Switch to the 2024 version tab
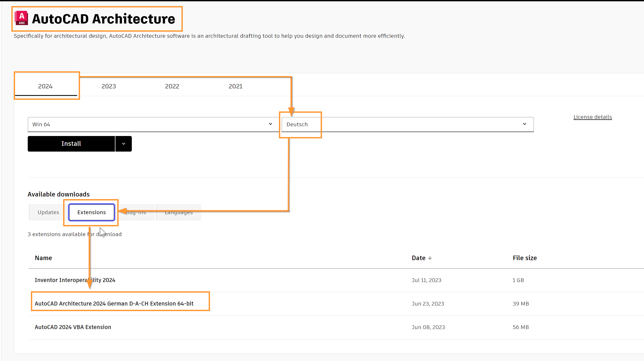The width and height of the screenshot is (644, 361). coord(45,86)
